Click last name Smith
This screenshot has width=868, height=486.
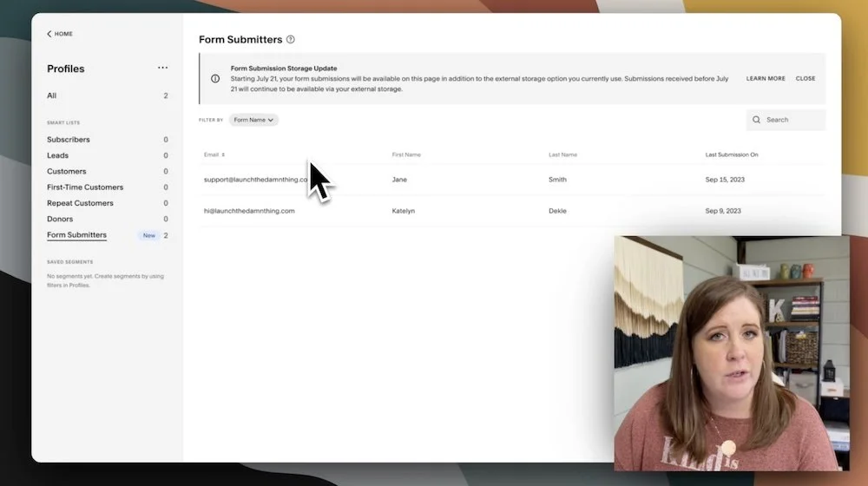click(557, 180)
